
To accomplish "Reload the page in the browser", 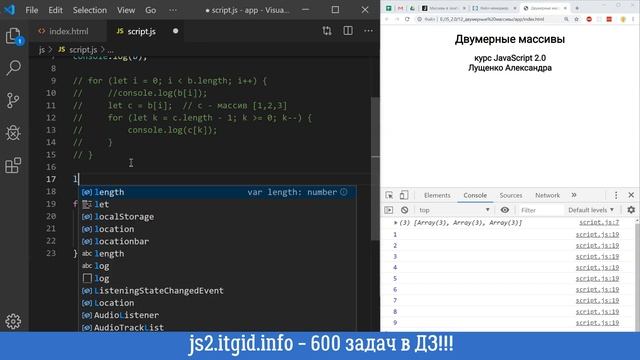I will coord(407,19).
